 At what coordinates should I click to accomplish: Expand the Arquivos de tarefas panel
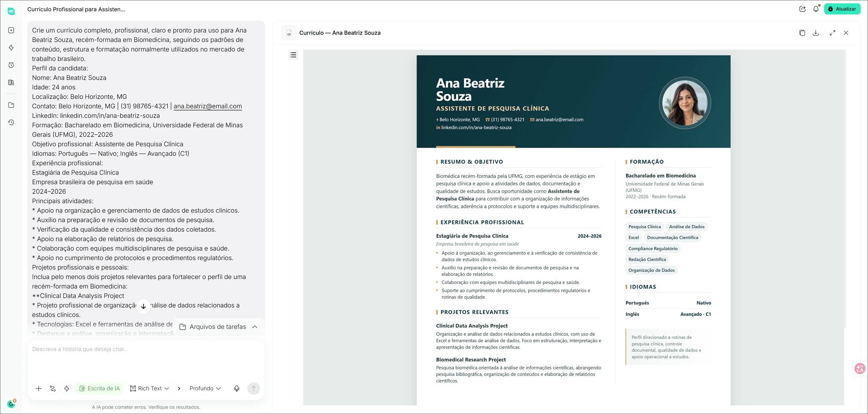point(219,327)
